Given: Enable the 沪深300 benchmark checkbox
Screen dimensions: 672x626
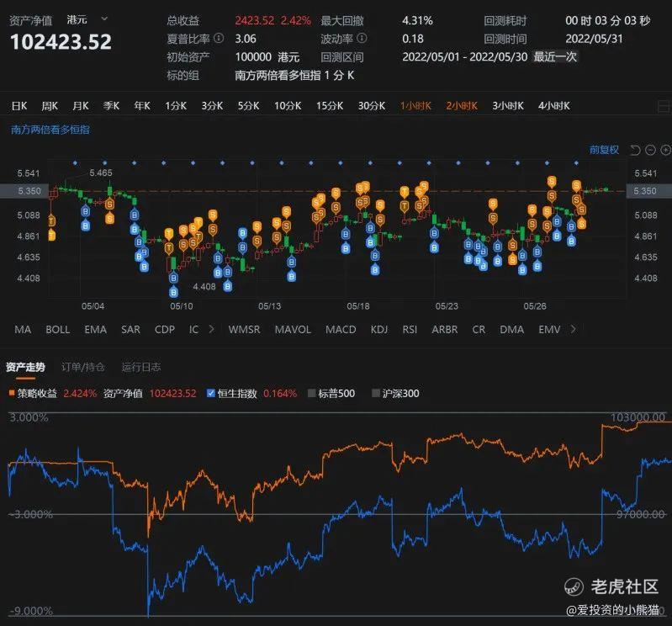Looking at the screenshot, I should pyautogui.click(x=376, y=393).
